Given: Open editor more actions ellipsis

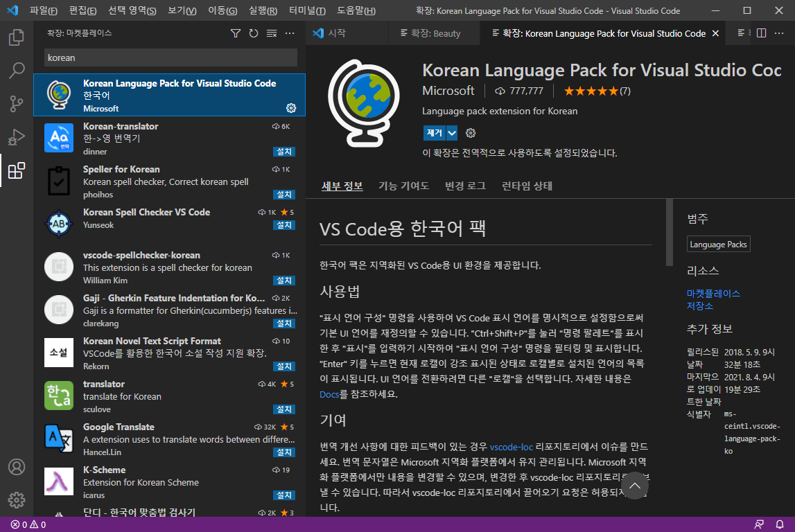Looking at the screenshot, I should tap(779, 33).
